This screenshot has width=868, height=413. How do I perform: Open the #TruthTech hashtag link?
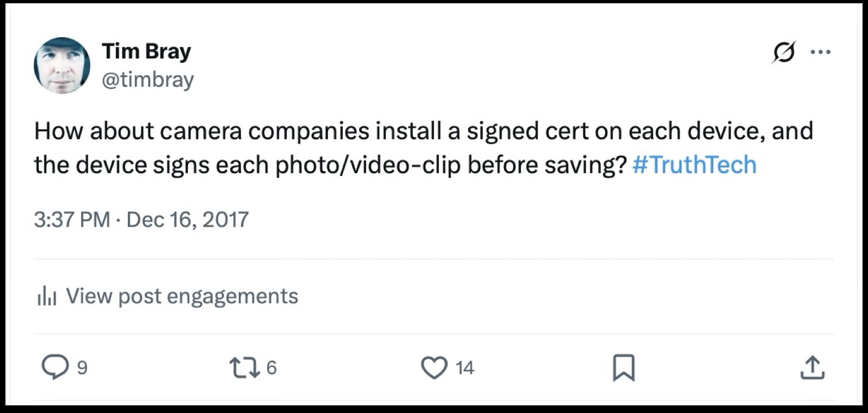694,164
